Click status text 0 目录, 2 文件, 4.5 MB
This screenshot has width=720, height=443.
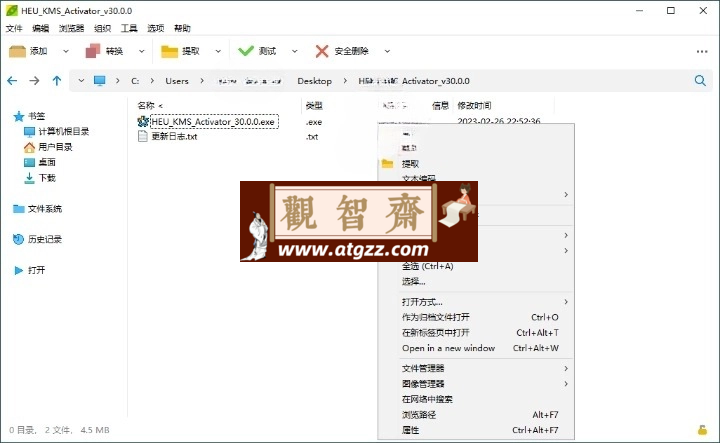[x=59, y=430]
